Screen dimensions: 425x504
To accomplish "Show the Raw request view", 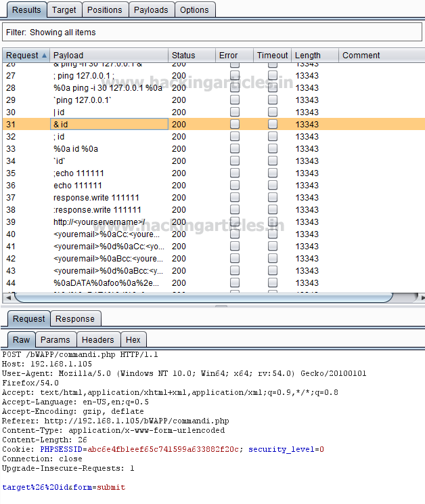I will tap(21, 340).
